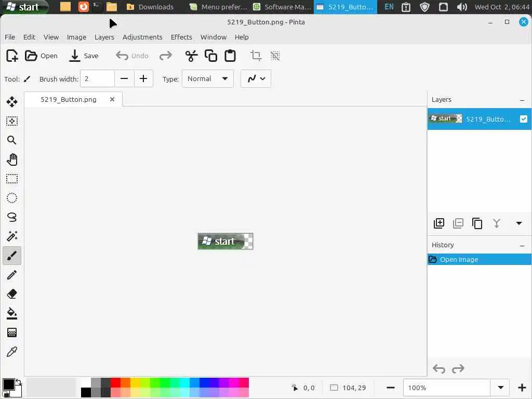Viewport: 532px width, 399px height.
Task: Click the Delete Layer icon
Action: pos(458,223)
